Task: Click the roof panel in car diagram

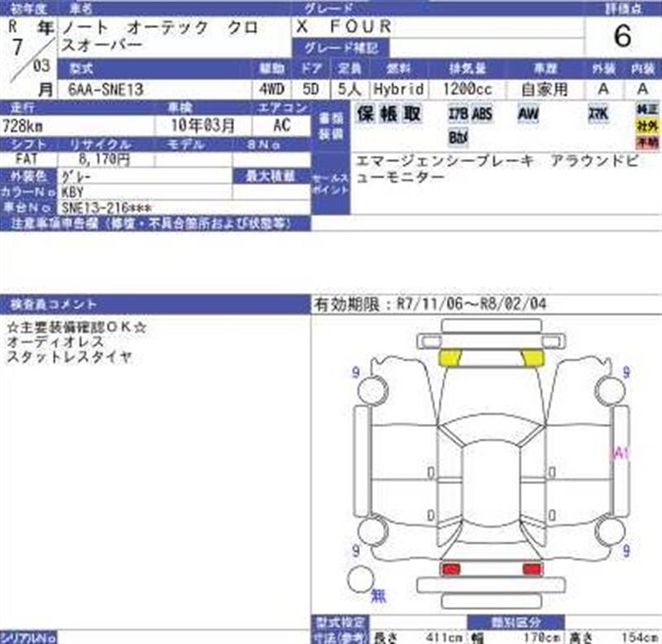Action: 491,482
